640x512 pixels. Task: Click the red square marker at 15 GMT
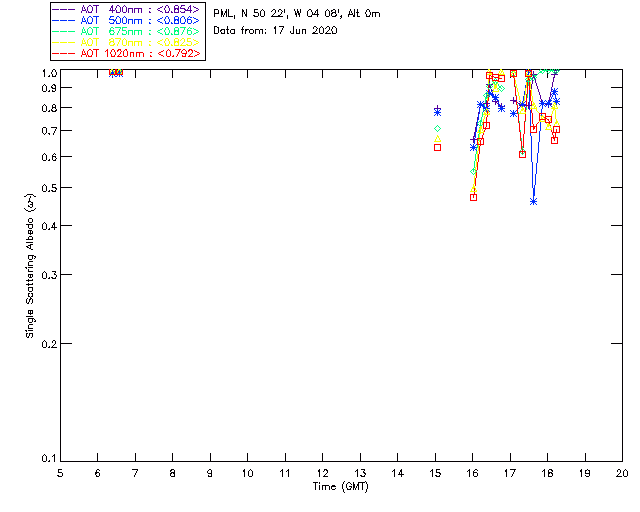point(437,147)
